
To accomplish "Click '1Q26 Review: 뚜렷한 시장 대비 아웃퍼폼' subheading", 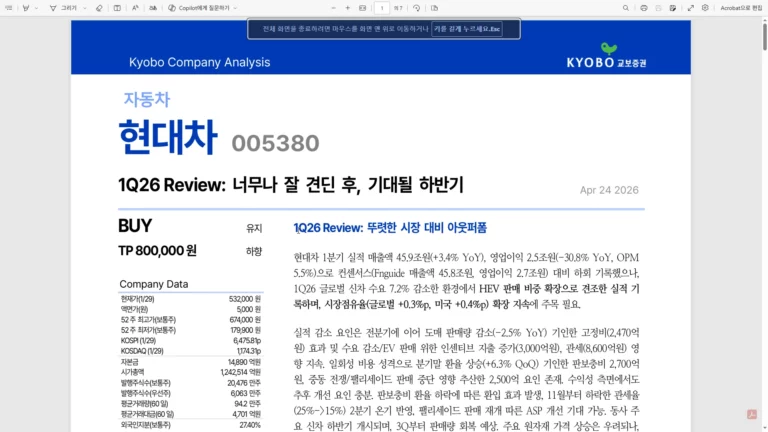I will 390,228.
